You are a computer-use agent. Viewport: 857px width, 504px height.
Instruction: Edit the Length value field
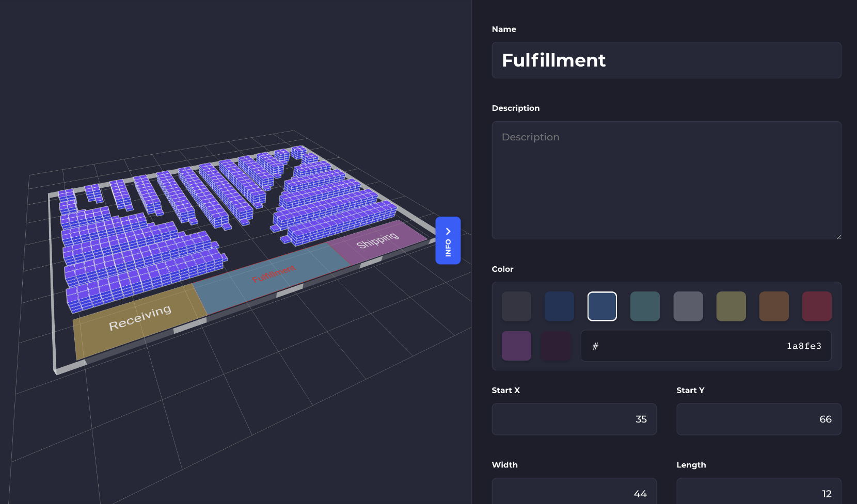pos(758,493)
